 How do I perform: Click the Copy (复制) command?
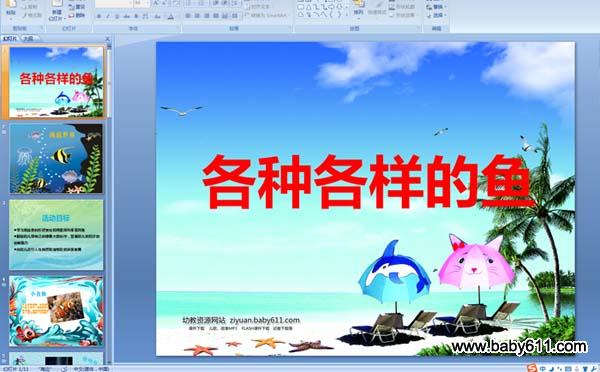coord(30,7)
